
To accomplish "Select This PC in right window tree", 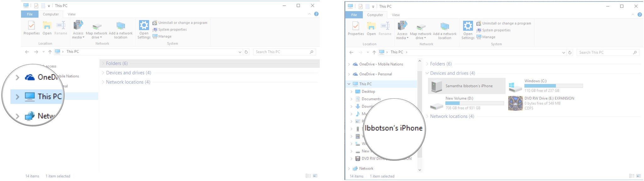I will (x=365, y=84).
